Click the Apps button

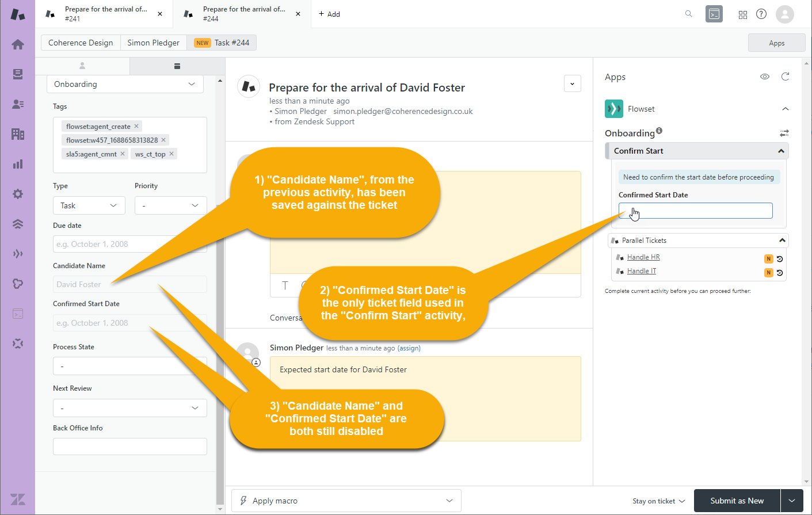pos(776,43)
